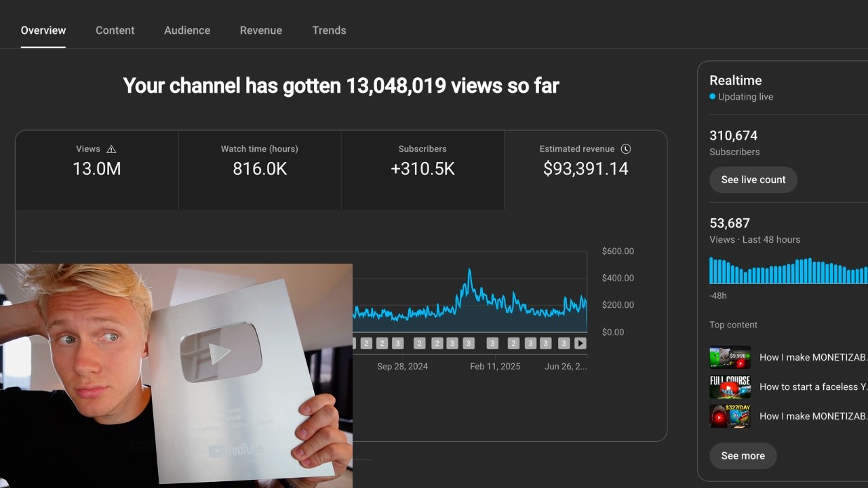Click the Top content heading
Image resolution: width=868 pixels, height=488 pixels.
[x=733, y=325]
